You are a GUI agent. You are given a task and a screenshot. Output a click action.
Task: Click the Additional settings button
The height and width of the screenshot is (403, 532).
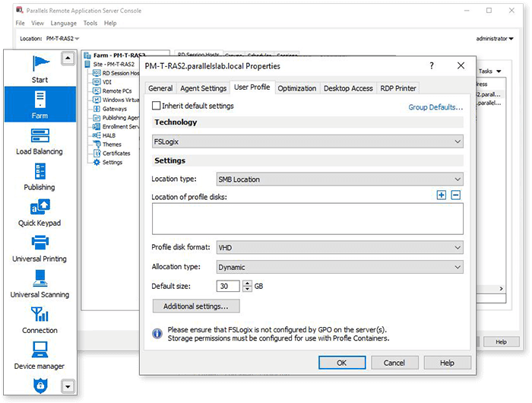tap(196, 306)
